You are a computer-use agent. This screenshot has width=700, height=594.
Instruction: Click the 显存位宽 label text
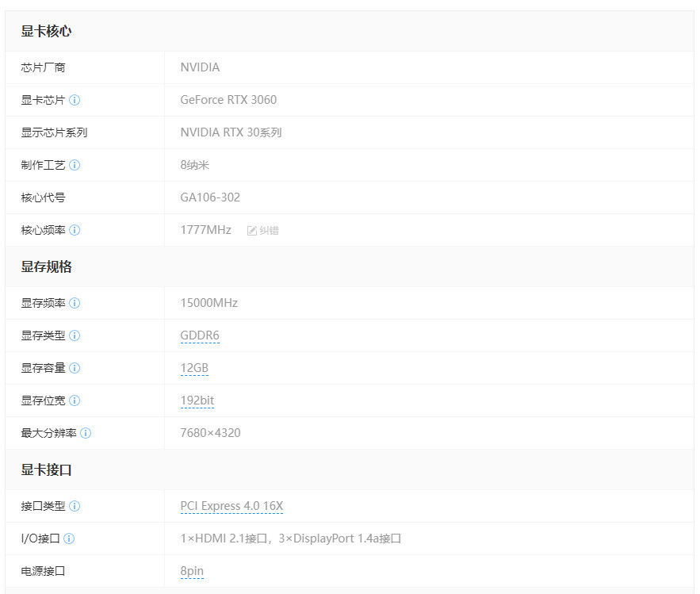click(x=43, y=400)
